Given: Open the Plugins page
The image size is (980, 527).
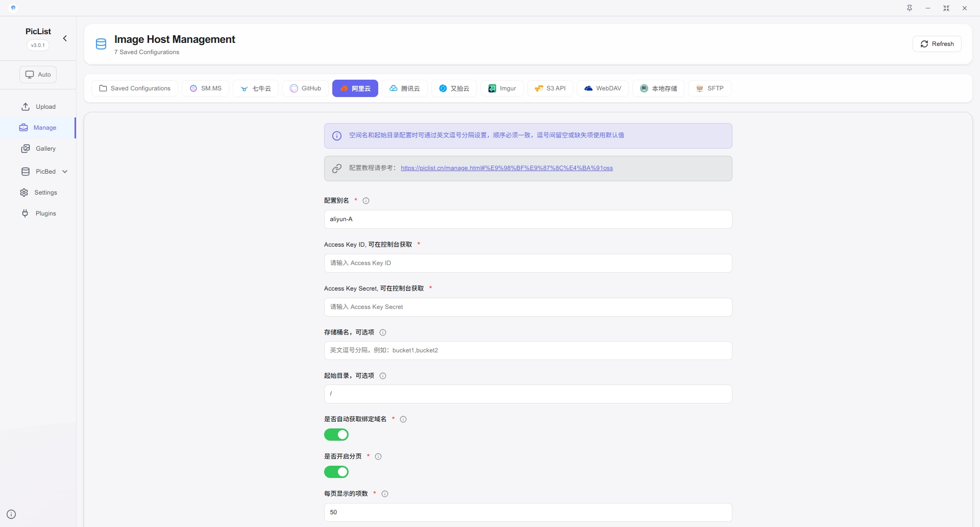Looking at the screenshot, I should coord(38,213).
